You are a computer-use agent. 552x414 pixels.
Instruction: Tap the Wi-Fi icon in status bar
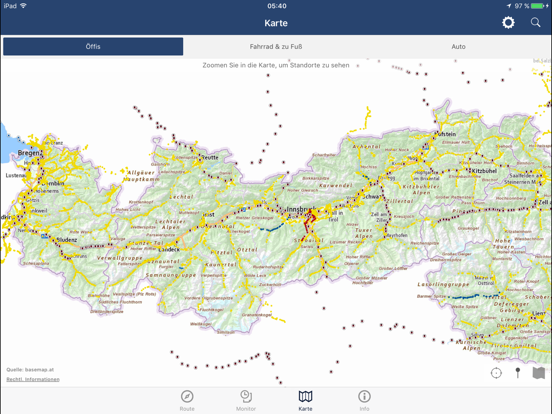point(24,6)
